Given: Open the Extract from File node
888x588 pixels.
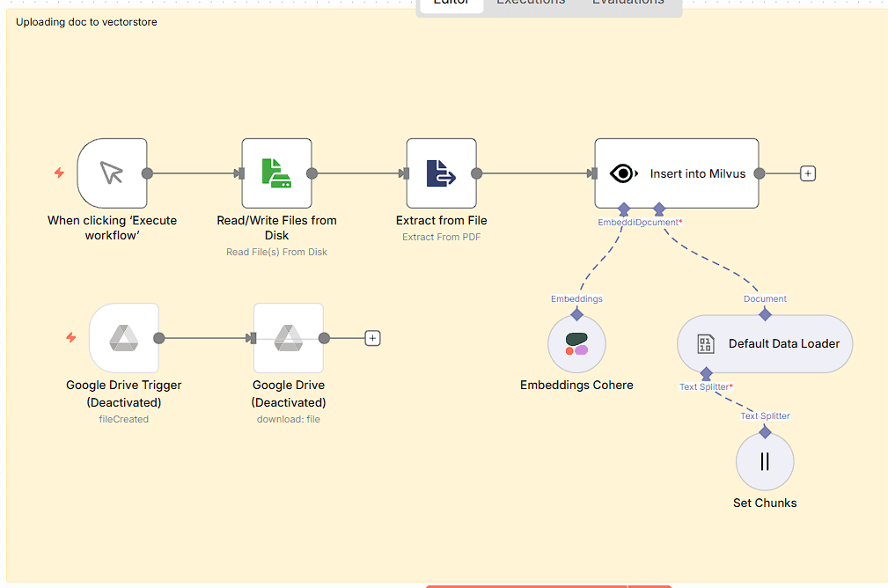Looking at the screenshot, I should pos(442,173).
